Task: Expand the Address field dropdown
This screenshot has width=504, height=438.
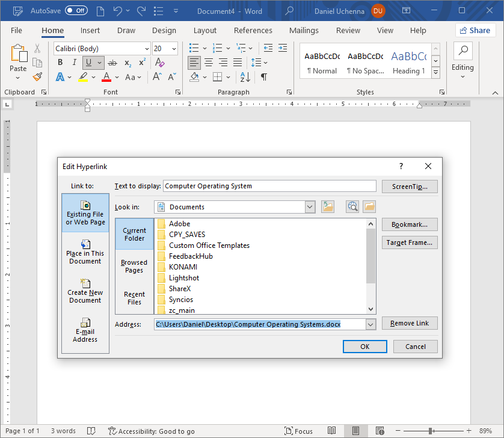Action: 371,324
